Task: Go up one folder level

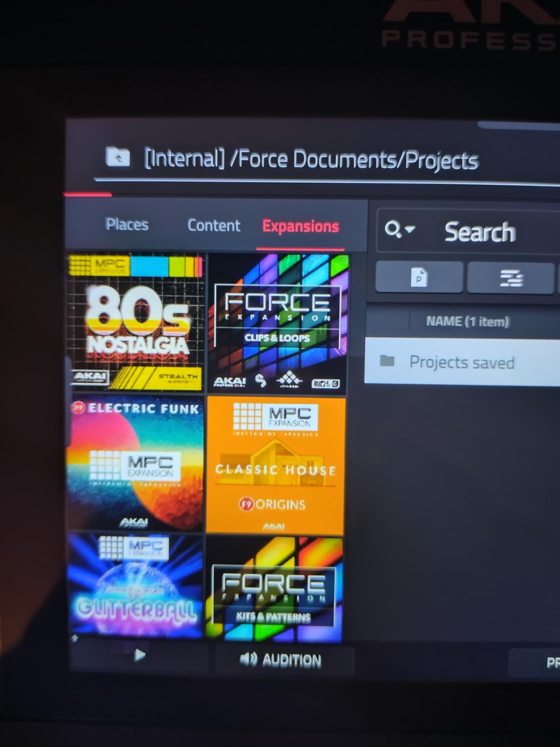Action: (x=118, y=157)
